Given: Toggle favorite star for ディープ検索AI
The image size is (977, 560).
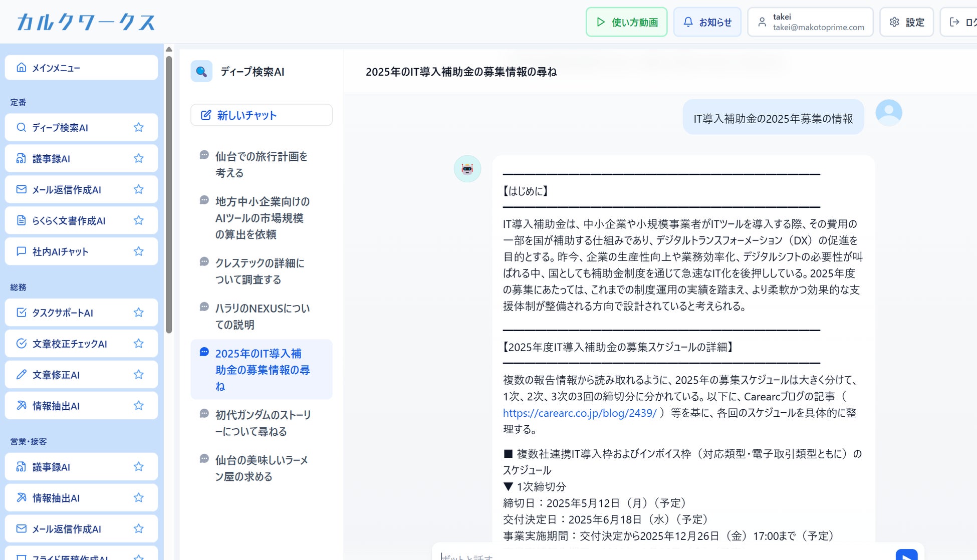Looking at the screenshot, I should (x=139, y=127).
